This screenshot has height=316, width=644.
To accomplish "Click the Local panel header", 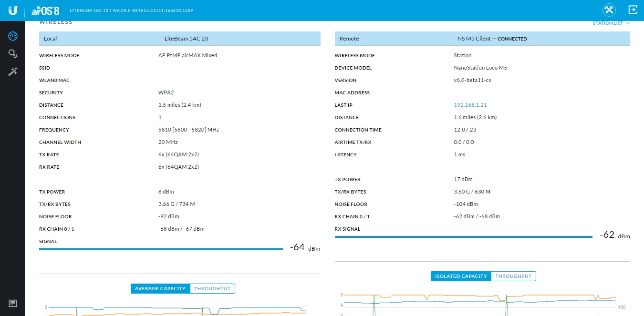I will tap(180, 39).
